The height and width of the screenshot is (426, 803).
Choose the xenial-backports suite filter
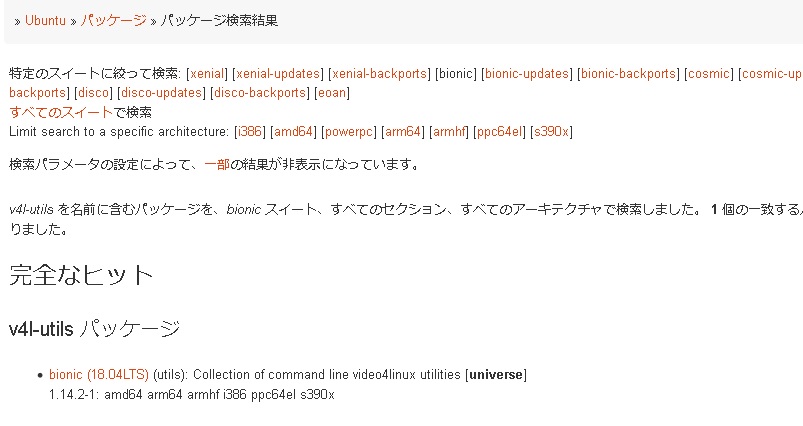(379, 74)
